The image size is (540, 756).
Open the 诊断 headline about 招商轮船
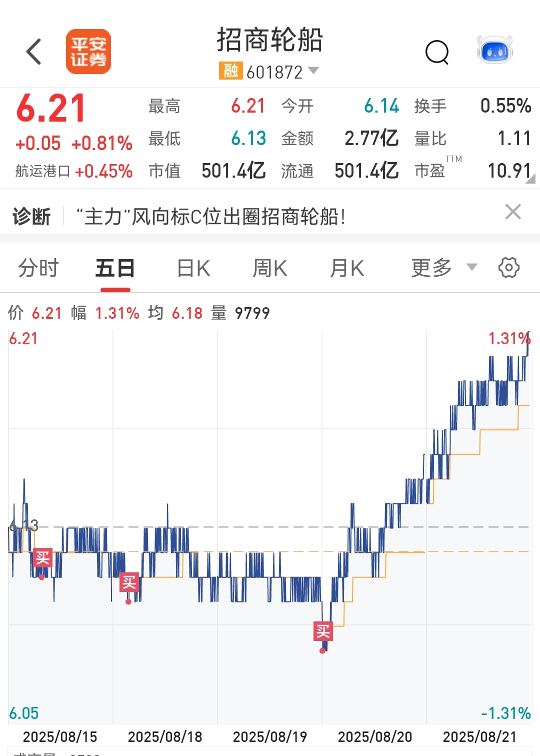pos(210,217)
